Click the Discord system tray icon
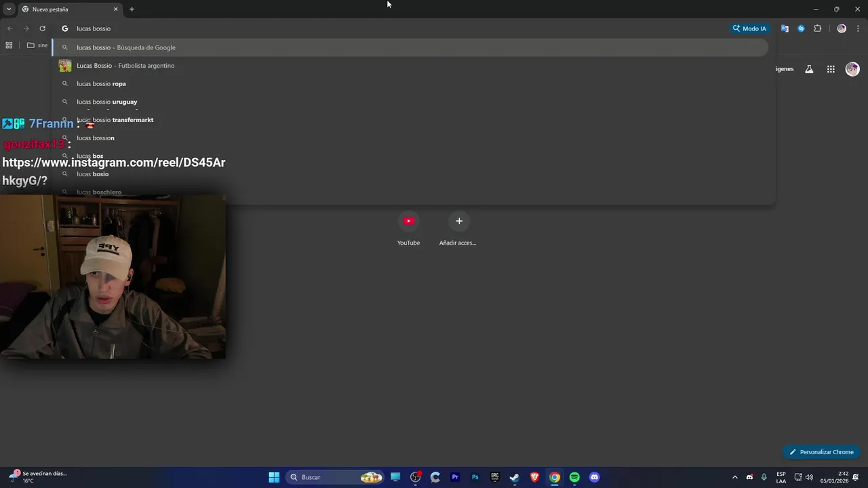 pos(749,477)
